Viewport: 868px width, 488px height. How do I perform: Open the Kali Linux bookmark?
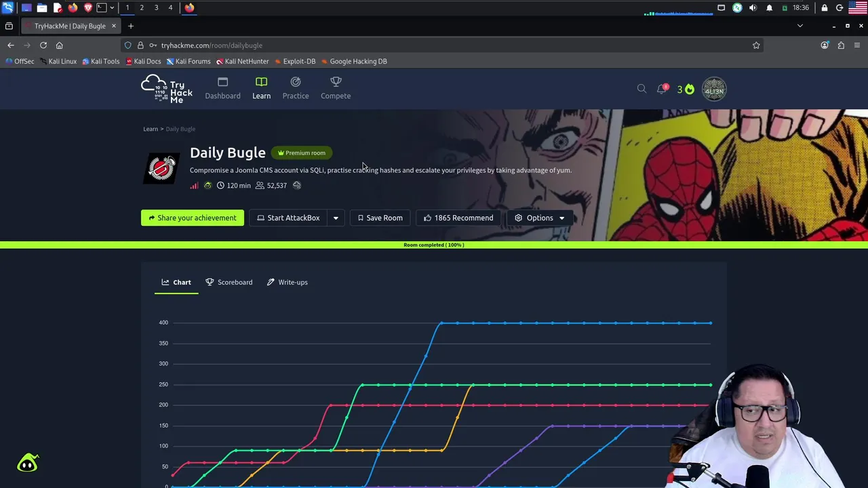pyautogui.click(x=58, y=61)
